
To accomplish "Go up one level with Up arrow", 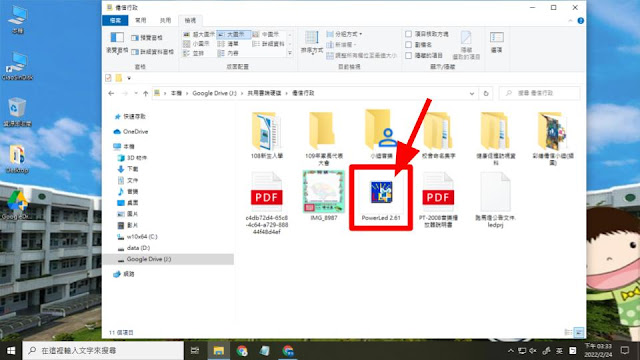I will pos(146,93).
